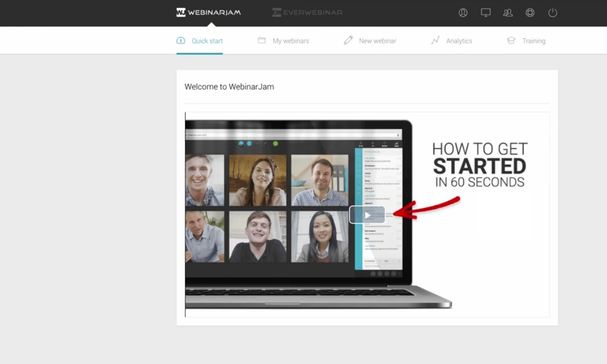Play the getting started video
The height and width of the screenshot is (364, 607).
point(367,215)
